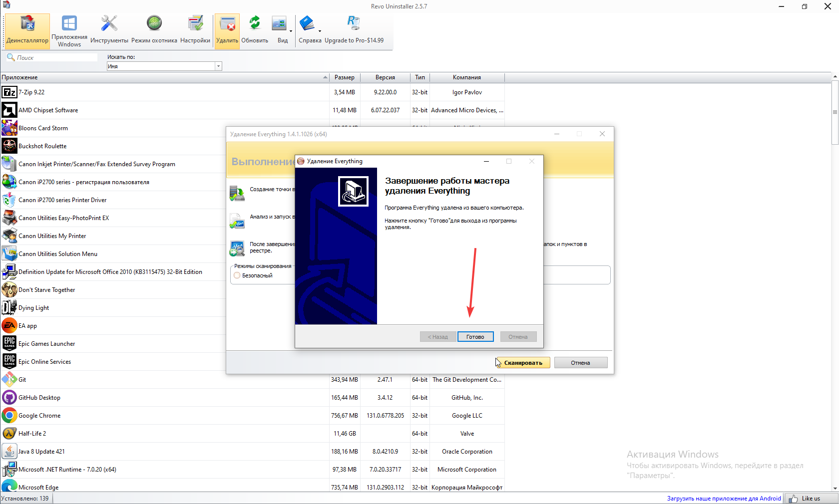Select Canon iP2700 регистрация пользователя row
The height and width of the screenshot is (504, 839).
pos(113,182)
